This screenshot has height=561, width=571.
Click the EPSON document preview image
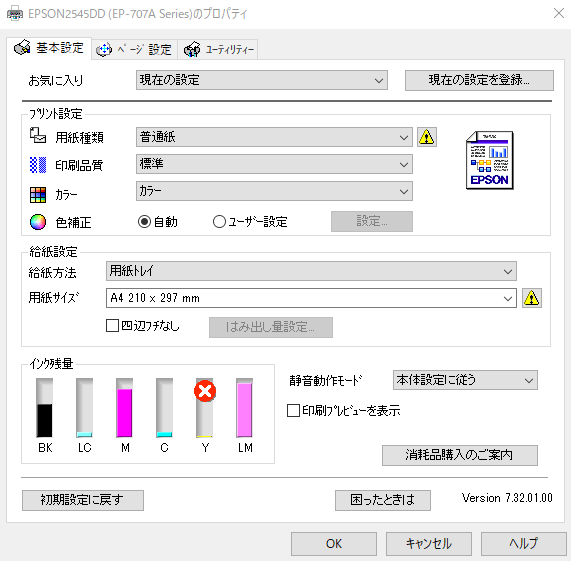490,160
